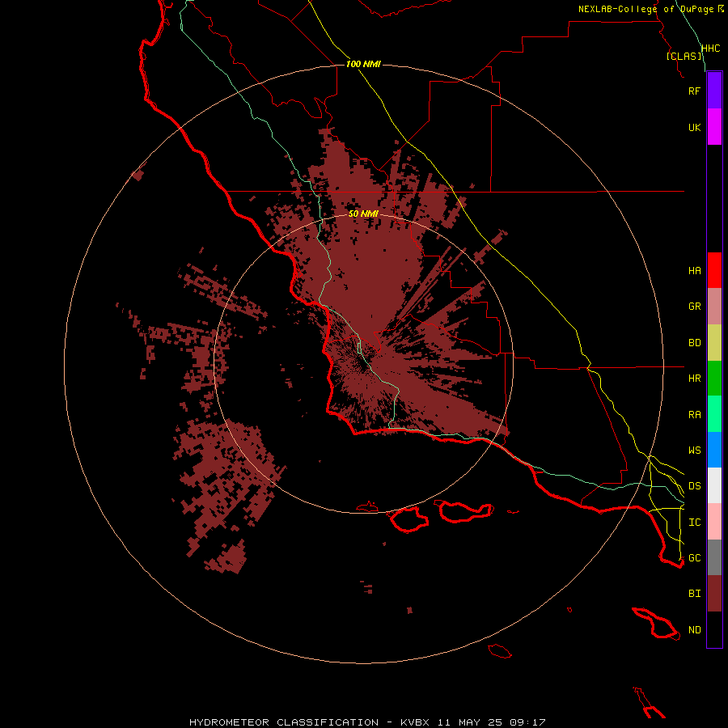Image resolution: width=728 pixels, height=728 pixels.
Task: Pick the RA light-green legend swatch
Action: coord(714,414)
